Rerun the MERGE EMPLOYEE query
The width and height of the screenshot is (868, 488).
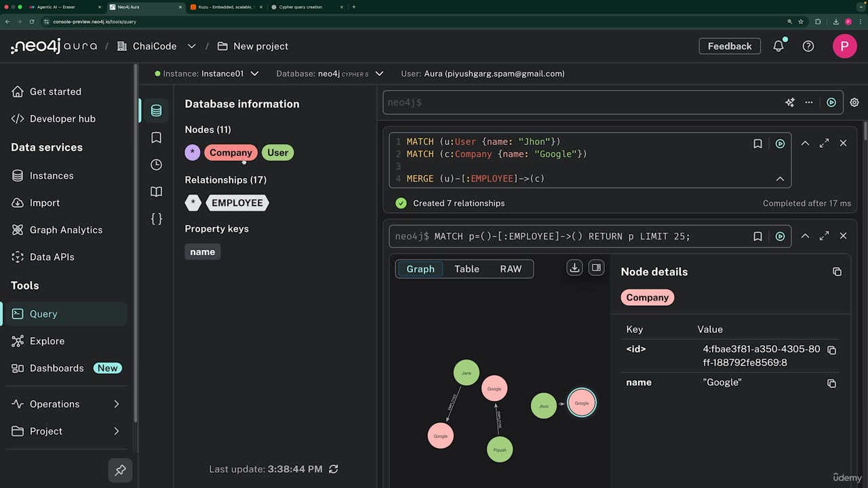(780, 144)
